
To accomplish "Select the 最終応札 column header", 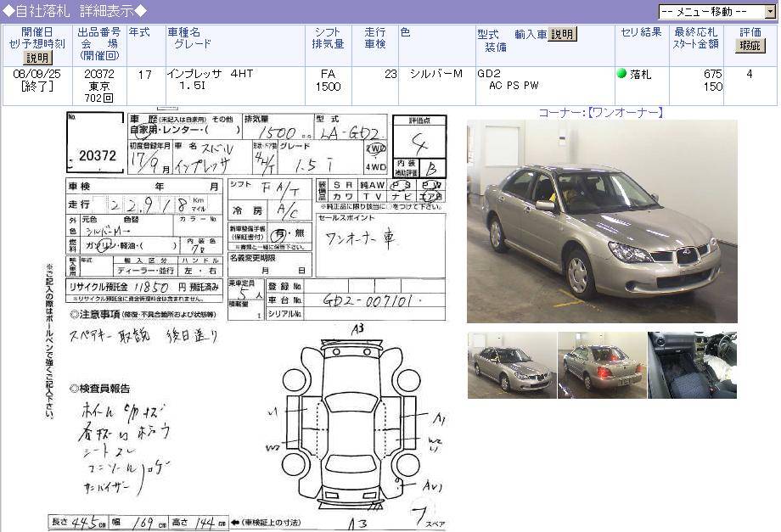I will coord(695,32).
